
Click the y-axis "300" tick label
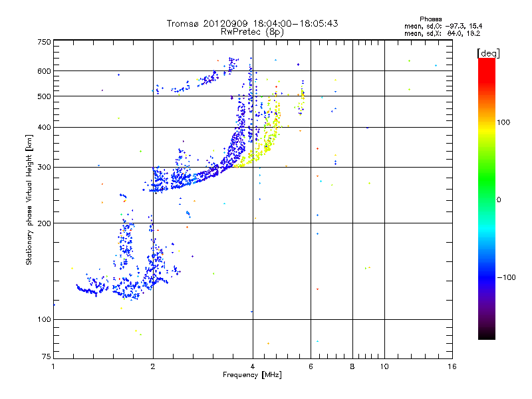[x=44, y=168]
